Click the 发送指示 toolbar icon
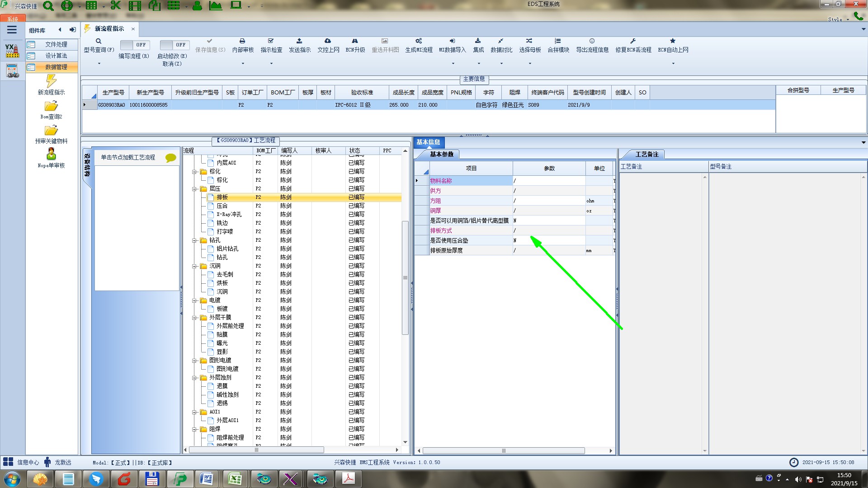The width and height of the screenshot is (868, 488). [299, 41]
